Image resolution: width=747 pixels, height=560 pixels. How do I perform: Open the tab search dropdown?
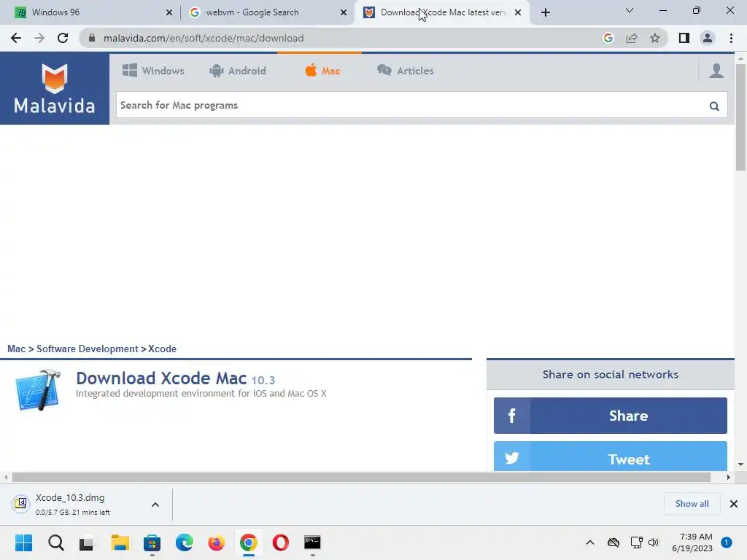630,10
